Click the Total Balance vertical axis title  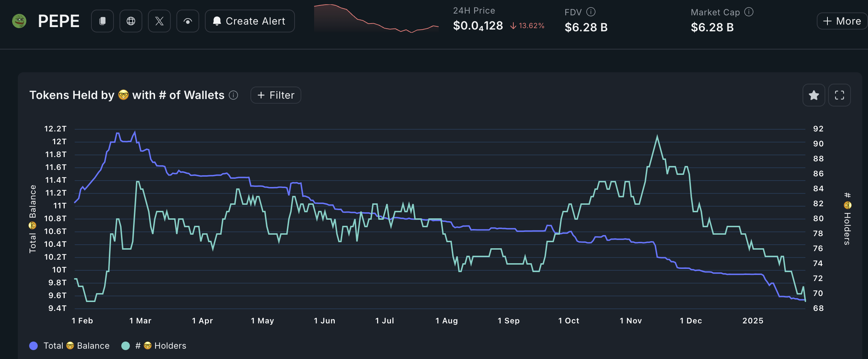(x=32, y=219)
